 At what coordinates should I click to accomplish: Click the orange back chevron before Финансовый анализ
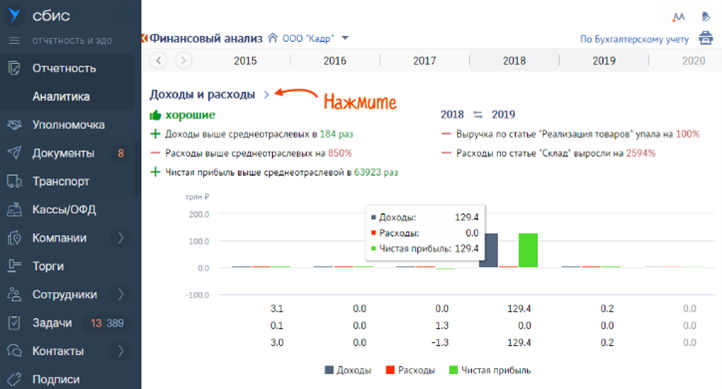click(144, 38)
